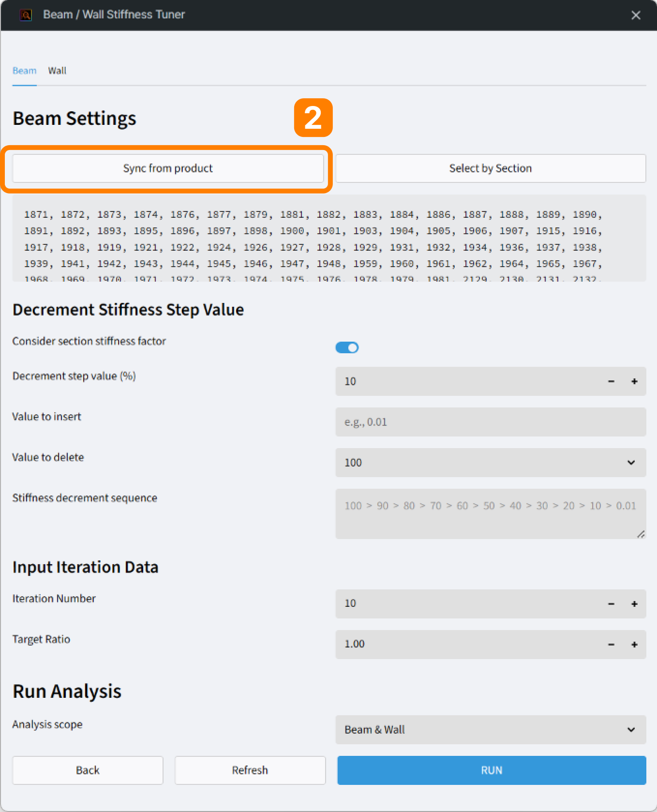Click the Analysis scope label
Screen dimensions: 657x812
(x=47, y=724)
